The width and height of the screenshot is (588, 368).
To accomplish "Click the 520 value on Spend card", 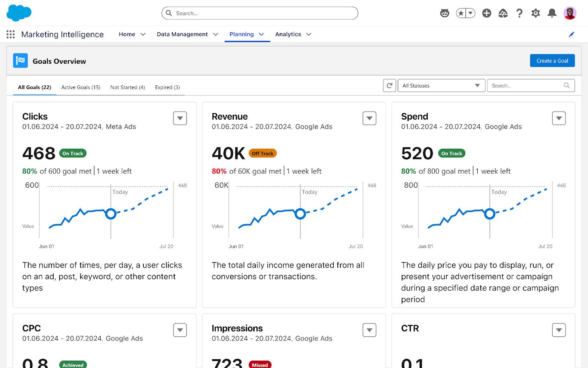I will pos(417,153).
